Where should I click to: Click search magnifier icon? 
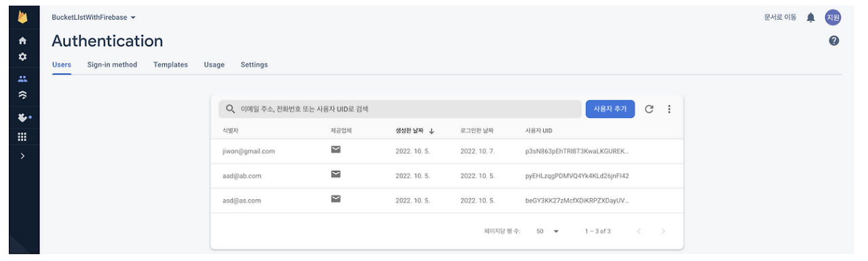[x=231, y=109]
